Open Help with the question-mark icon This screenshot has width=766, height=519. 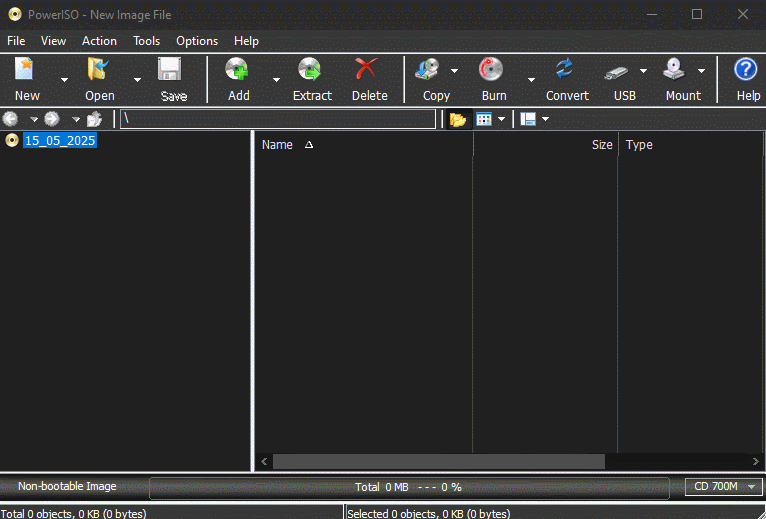pos(745,69)
